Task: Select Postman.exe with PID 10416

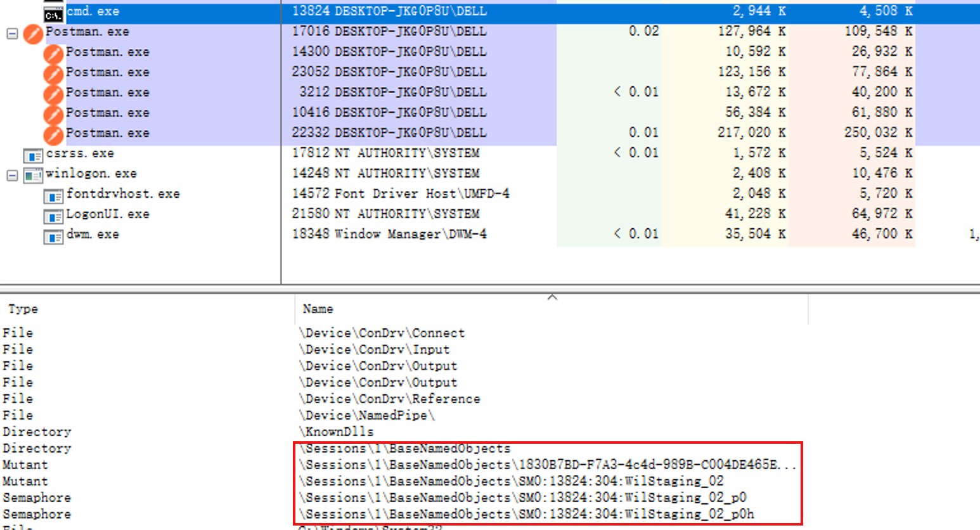Action: point(108,112)
